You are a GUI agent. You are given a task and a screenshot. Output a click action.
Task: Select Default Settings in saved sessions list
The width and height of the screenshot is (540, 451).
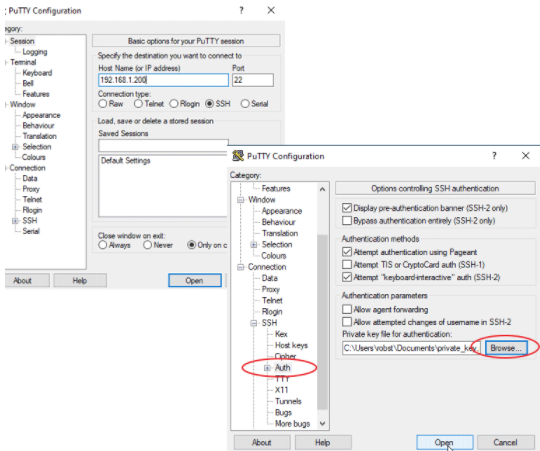tap(126, 160)
